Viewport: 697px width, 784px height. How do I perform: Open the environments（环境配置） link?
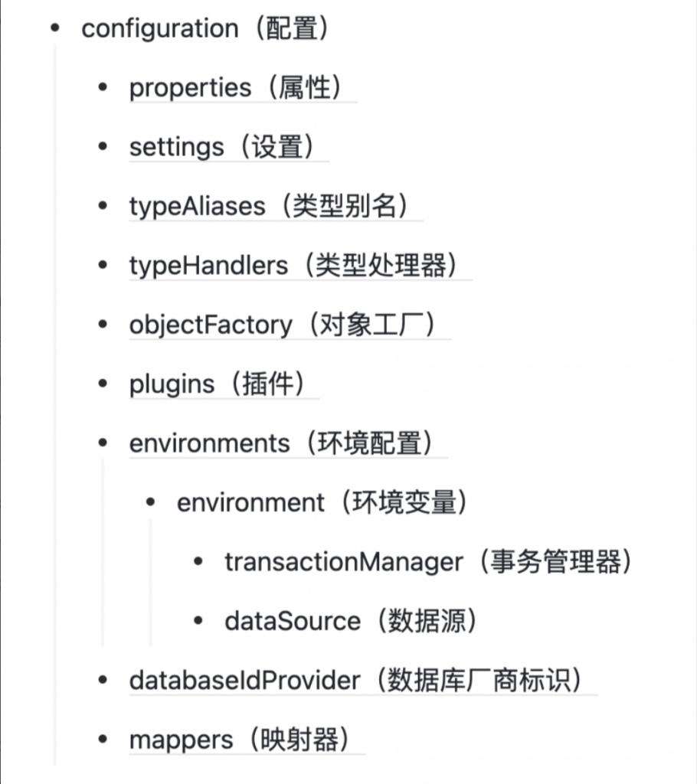287,443
